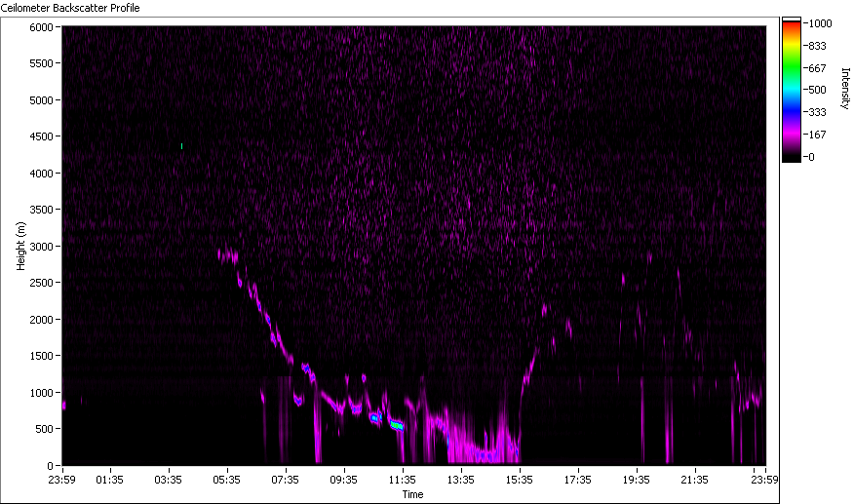
Task: Click the 1000 intensity scale label
Action: click(820, 23)
